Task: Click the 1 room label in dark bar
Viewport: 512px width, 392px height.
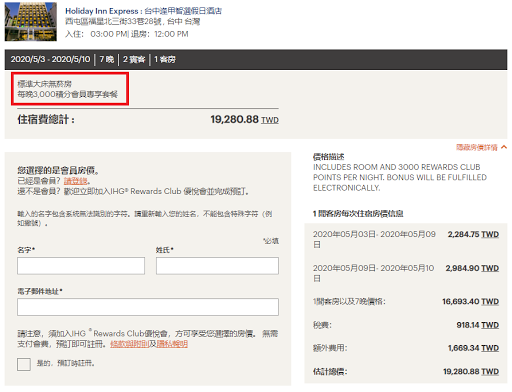Action: click(x=165, y=59)
